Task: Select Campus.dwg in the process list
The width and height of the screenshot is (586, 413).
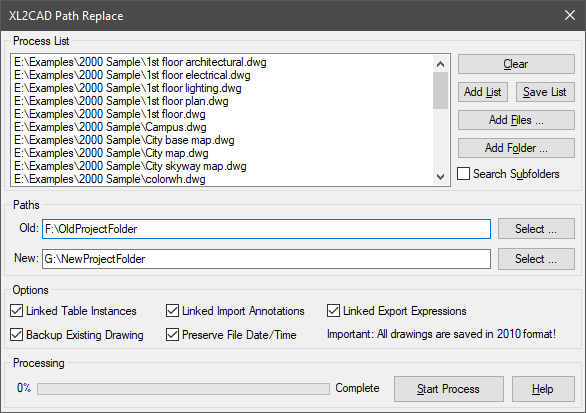Action: [110, 127]
